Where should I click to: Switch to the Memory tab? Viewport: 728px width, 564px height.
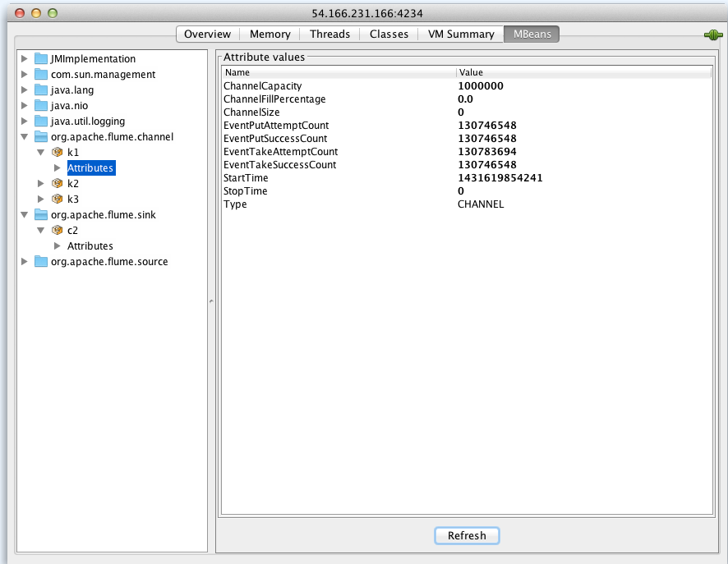click(x=270, y=34)
